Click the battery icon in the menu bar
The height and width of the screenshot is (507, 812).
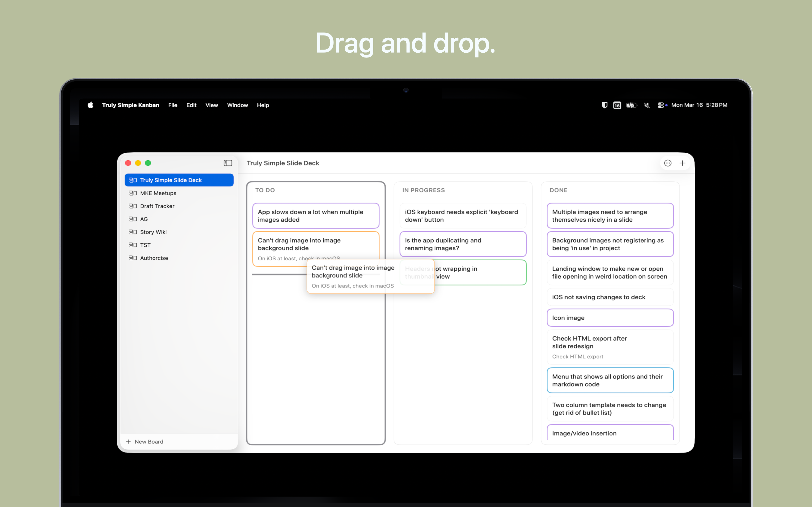coord(631,105)
